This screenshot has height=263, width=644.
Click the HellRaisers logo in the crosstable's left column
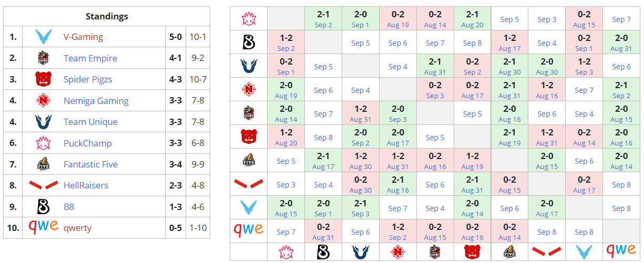[249, 184]
